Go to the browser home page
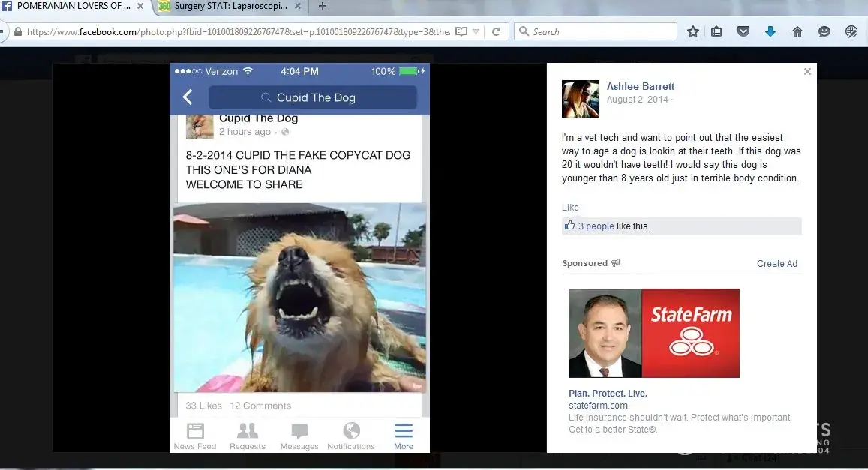868x470 pixels. [x=797, y=31]
